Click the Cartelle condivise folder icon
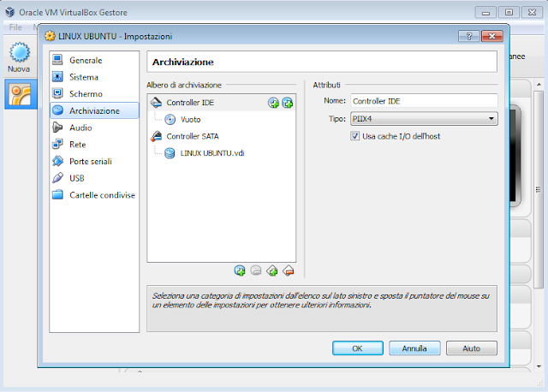This screenshot has width=548, height=392. [x=57, y=194]
